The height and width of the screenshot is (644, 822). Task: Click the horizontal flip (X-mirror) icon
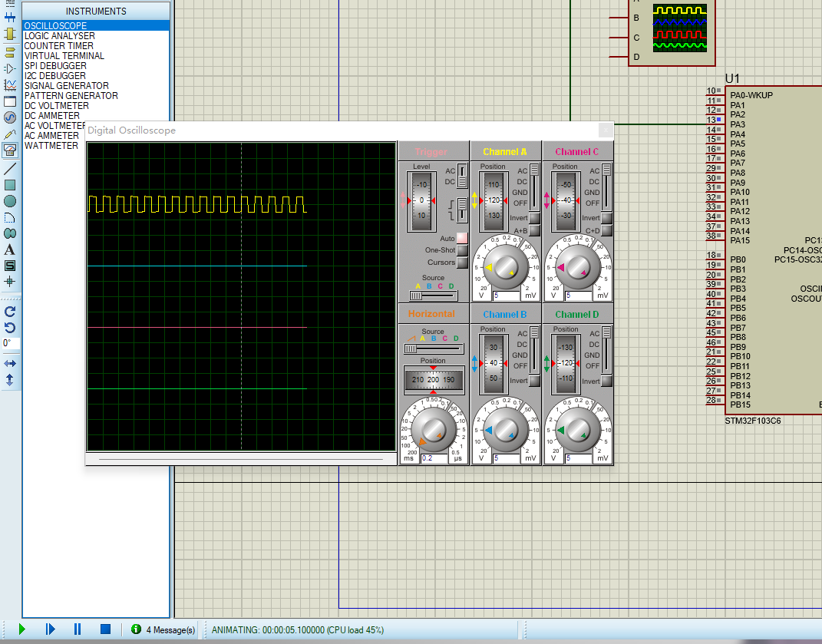10,363
